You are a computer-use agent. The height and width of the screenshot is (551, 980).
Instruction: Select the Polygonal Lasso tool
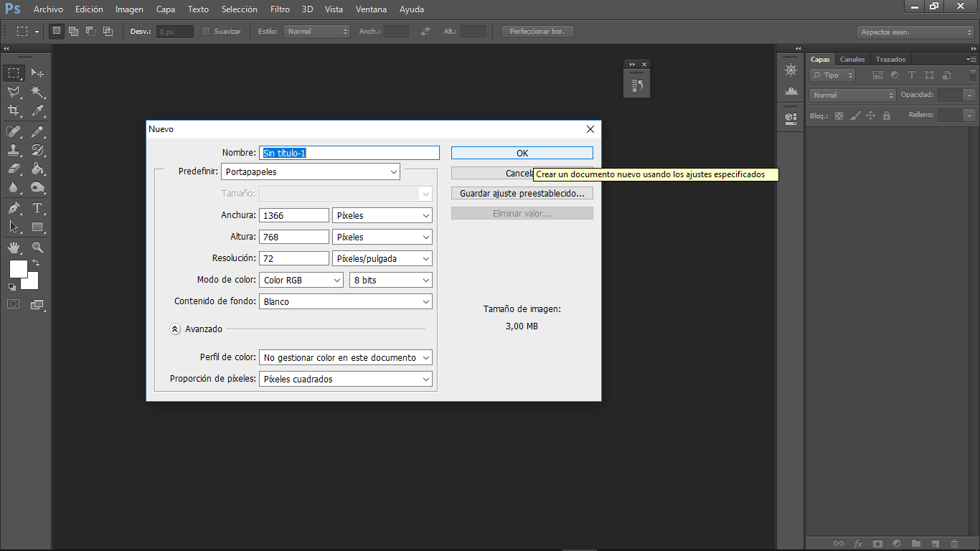click(14, 92)
